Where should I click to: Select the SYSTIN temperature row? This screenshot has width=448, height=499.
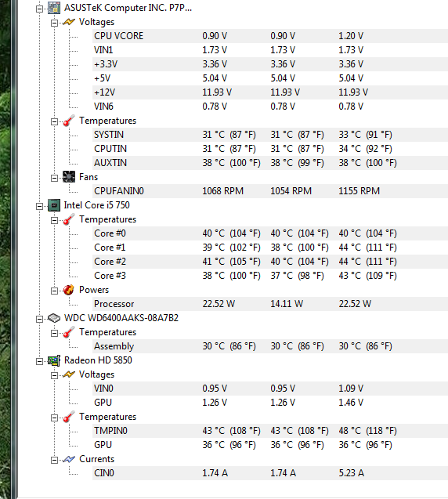click(x=270, y=135)
